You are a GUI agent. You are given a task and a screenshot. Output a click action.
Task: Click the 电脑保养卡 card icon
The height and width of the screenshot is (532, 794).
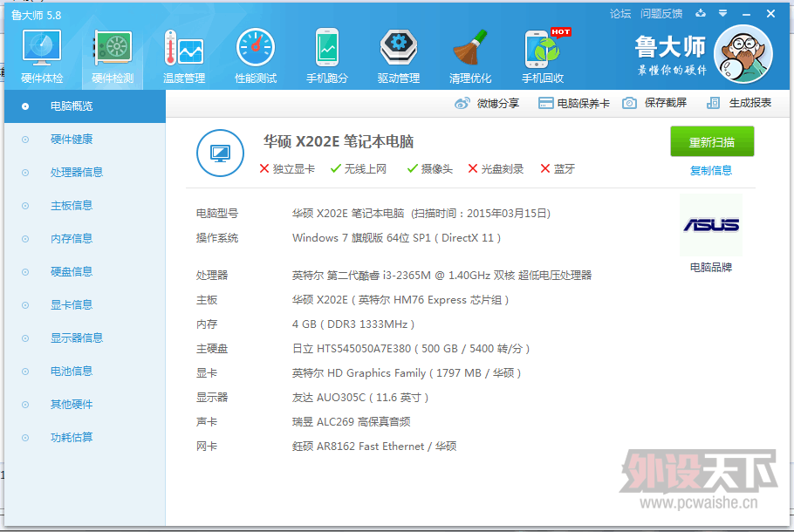point(546,103)
